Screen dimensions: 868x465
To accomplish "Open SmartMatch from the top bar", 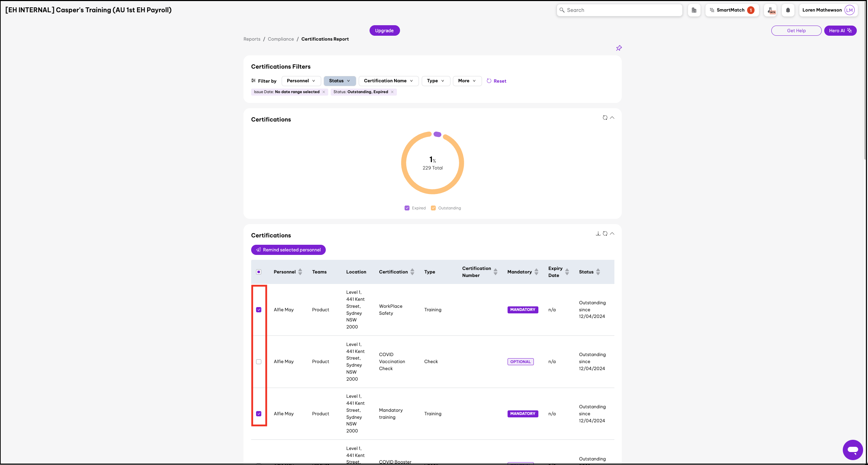I will click(x=731, y=10).
